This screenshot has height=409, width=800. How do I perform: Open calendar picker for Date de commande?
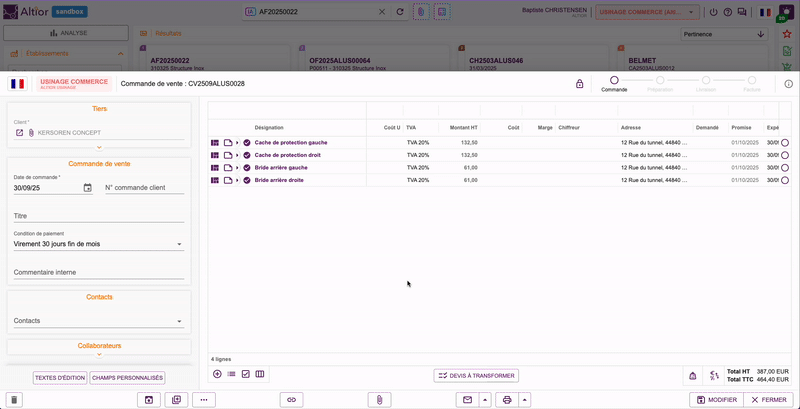(x=88, y=188)
